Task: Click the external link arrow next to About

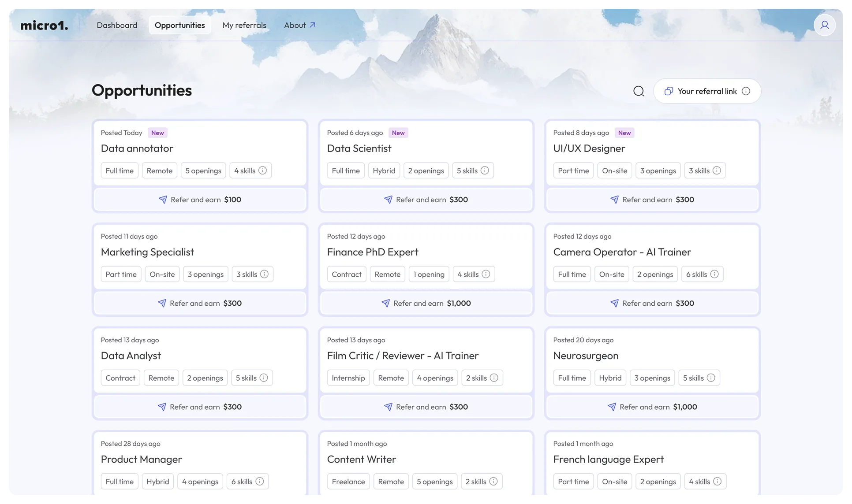Action: coord(313,25)
